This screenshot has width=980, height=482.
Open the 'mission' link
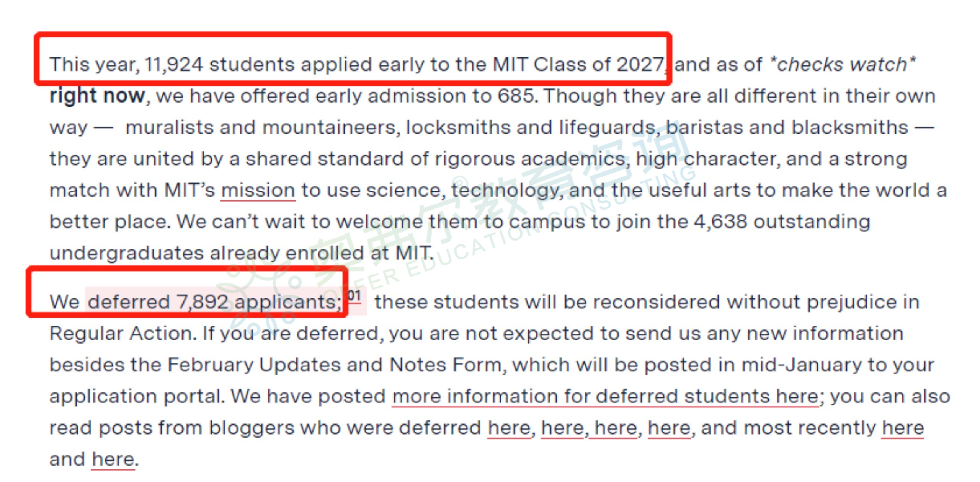(258, 190)
